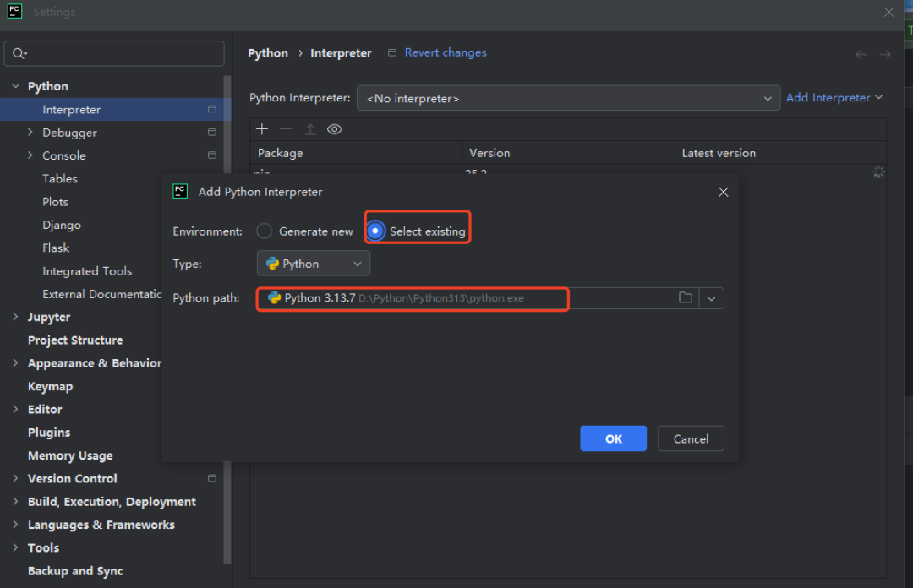
Task: Click the Revert changes link
Action: [446, 52]
